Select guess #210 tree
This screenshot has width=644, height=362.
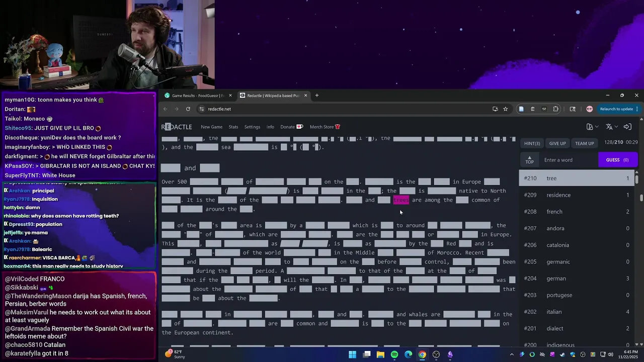pyautogui.click(x=577, y=178)
